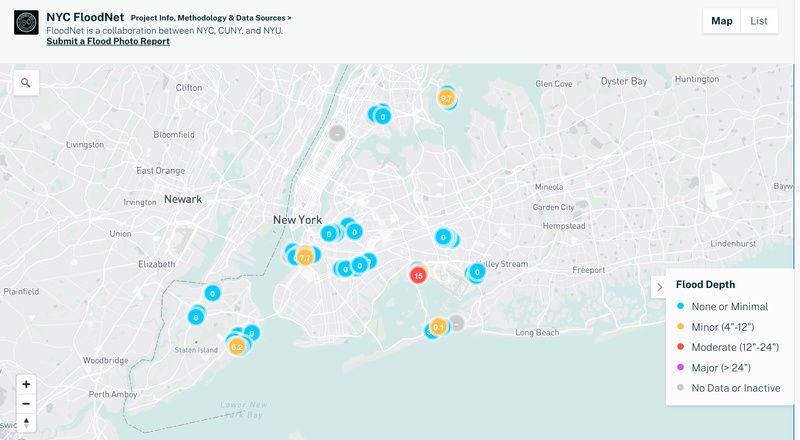800x440 pixels.
Task: Click the Moderate red legend swatch
Action: [681, 347]
